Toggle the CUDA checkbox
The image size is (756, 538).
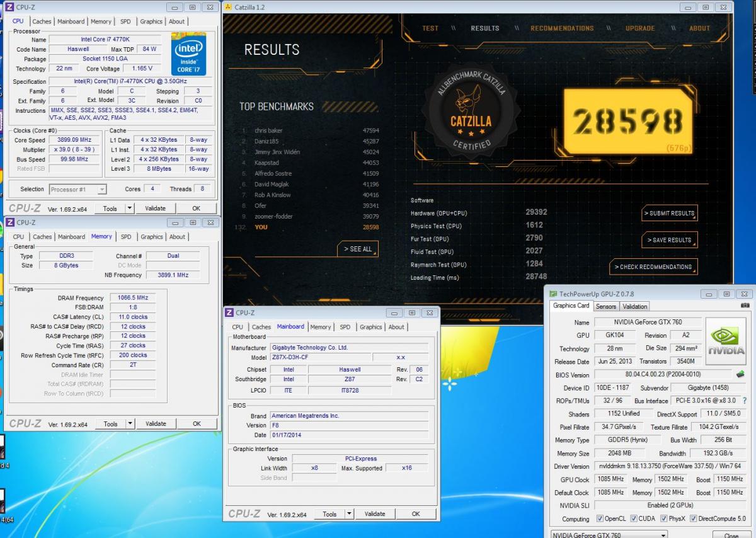pos(633,519)
